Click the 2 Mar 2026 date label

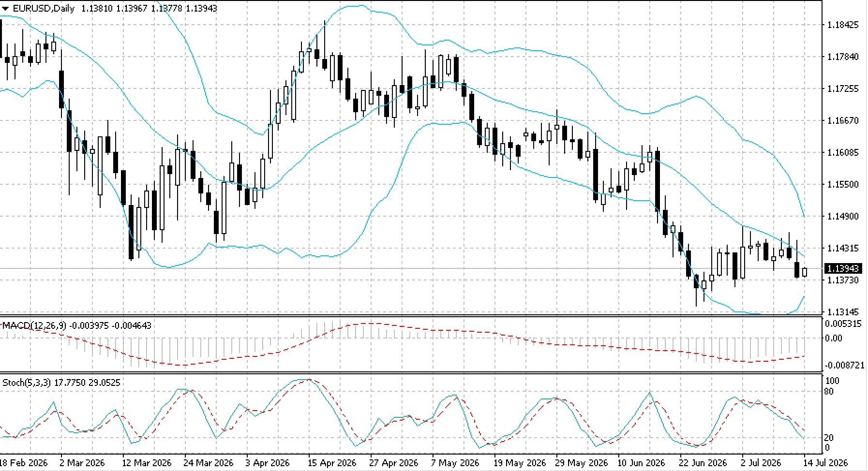82,463
